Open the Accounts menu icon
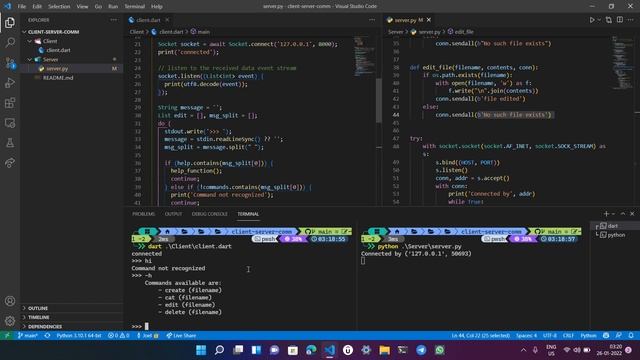This screenshot has width=640, height=360. [x=10, y=301]
